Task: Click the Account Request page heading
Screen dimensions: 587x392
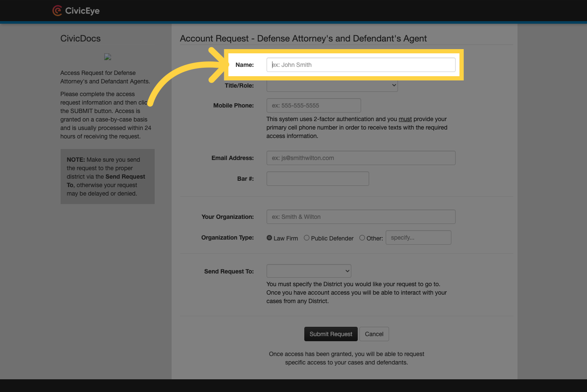Action: (x=303, y=39)
